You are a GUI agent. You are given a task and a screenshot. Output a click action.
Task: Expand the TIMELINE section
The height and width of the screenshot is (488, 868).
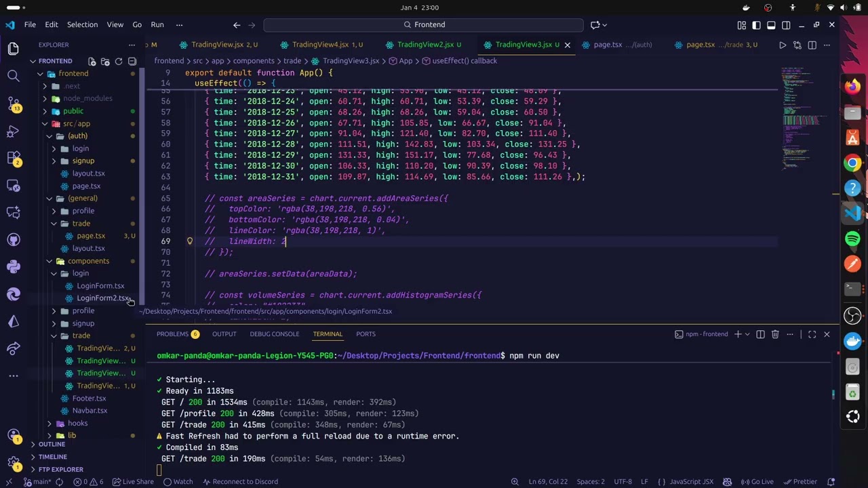pyautogui.click(x=52, y=457)
